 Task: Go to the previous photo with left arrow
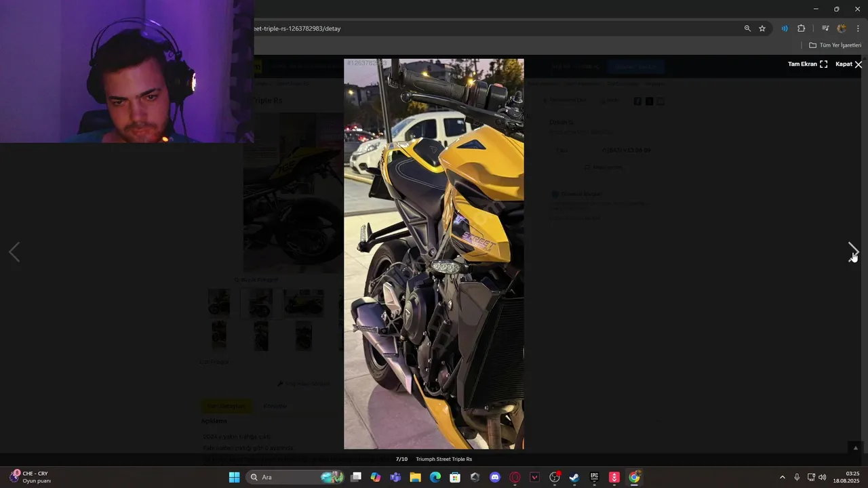14,251
